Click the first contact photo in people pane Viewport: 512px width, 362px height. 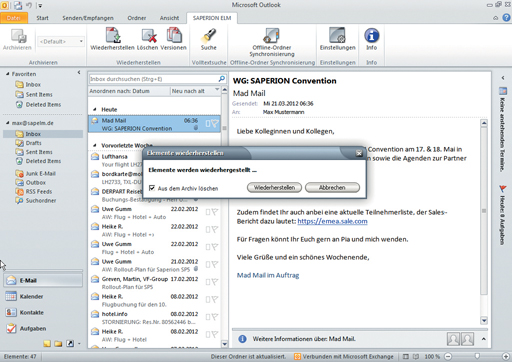453,339
